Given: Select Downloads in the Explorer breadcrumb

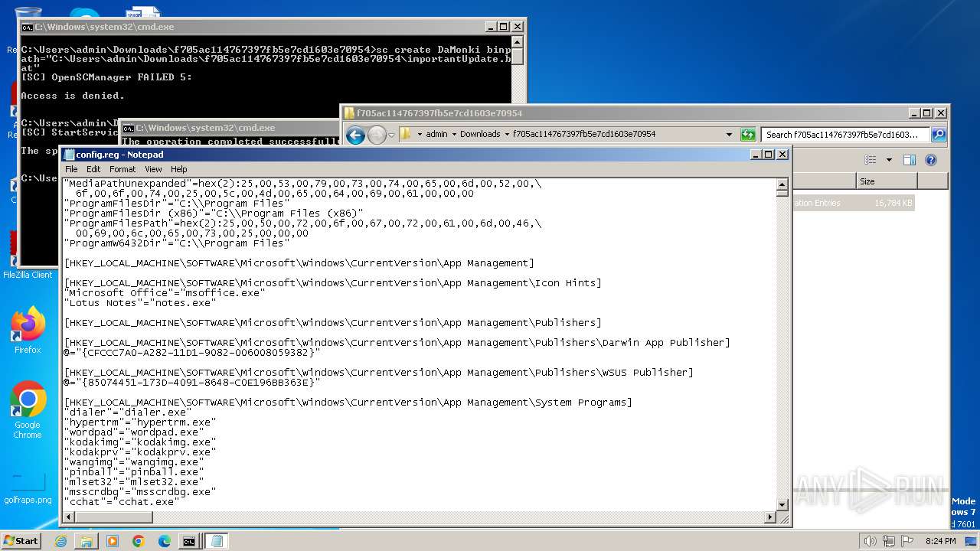Looking at the screenshot, I should pos(480,134).
